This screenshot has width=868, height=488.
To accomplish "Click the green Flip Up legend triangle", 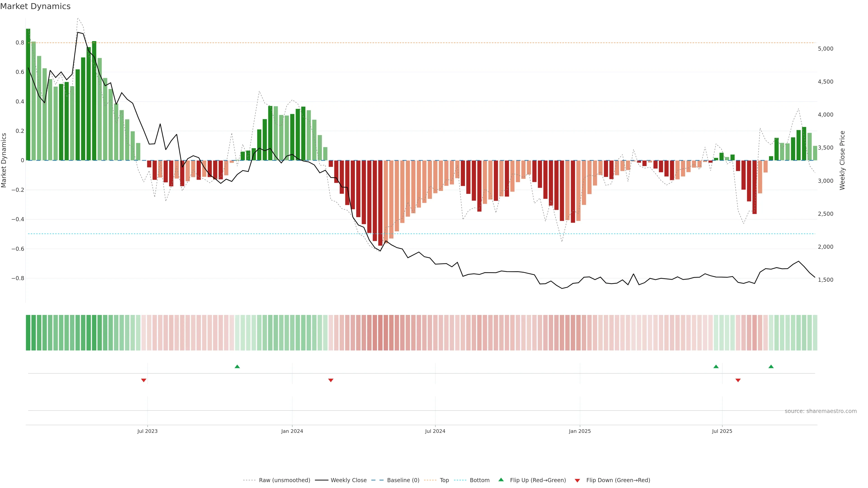I will tap(501, 480).
